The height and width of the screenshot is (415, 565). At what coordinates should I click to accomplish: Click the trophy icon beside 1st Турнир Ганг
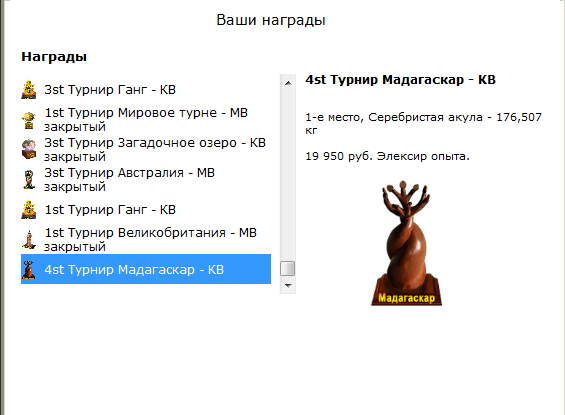pos(29,210)
